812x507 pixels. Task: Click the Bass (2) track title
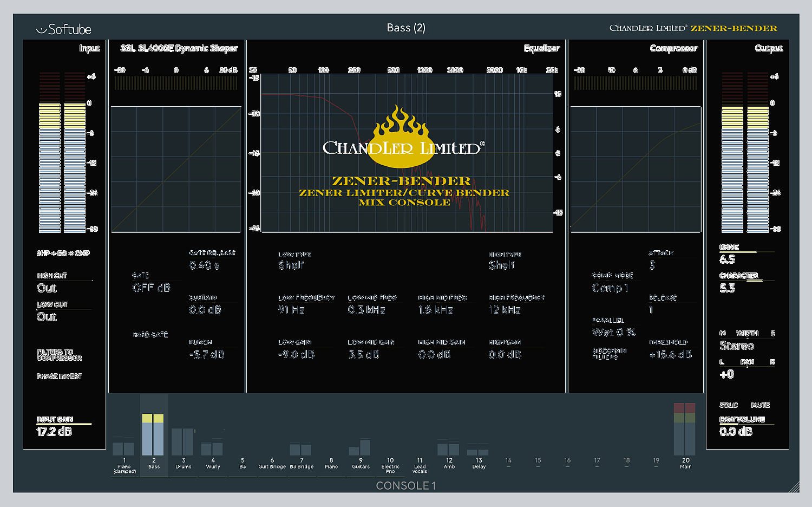(x=406, y=28)
